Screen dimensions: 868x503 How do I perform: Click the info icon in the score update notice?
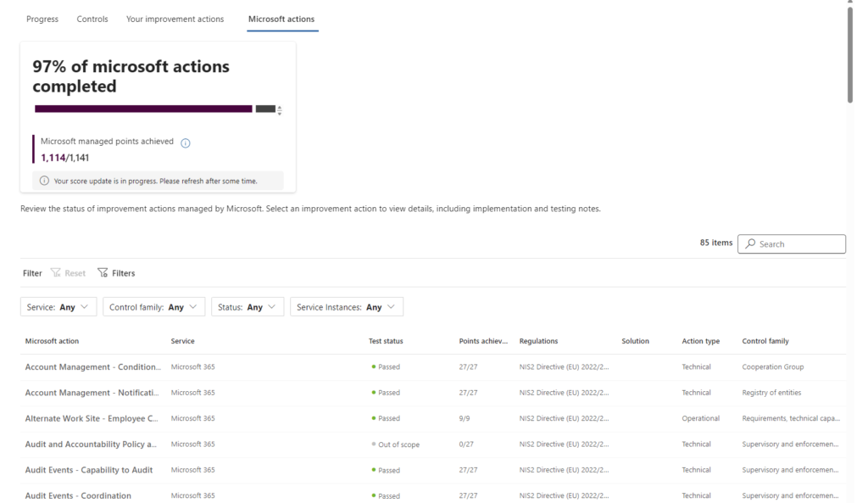44,181
